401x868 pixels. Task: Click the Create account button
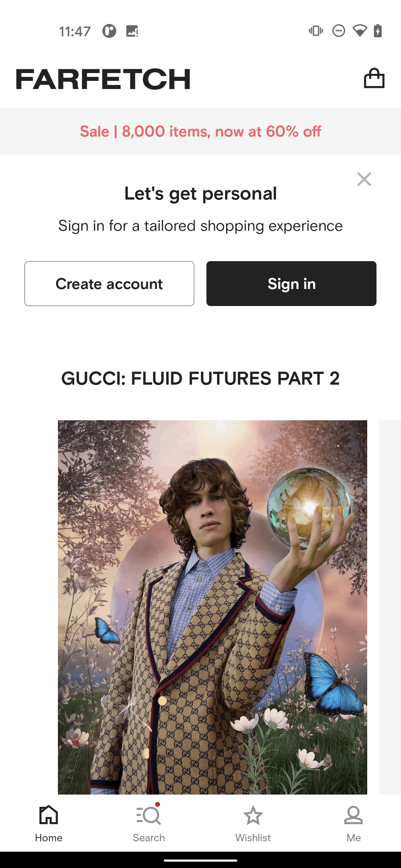point(109,283)
